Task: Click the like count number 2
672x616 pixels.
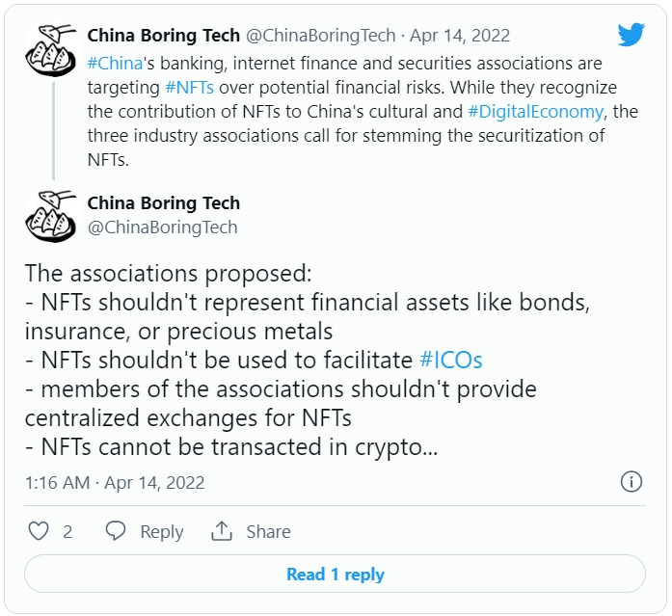Action: click(67, 531)
